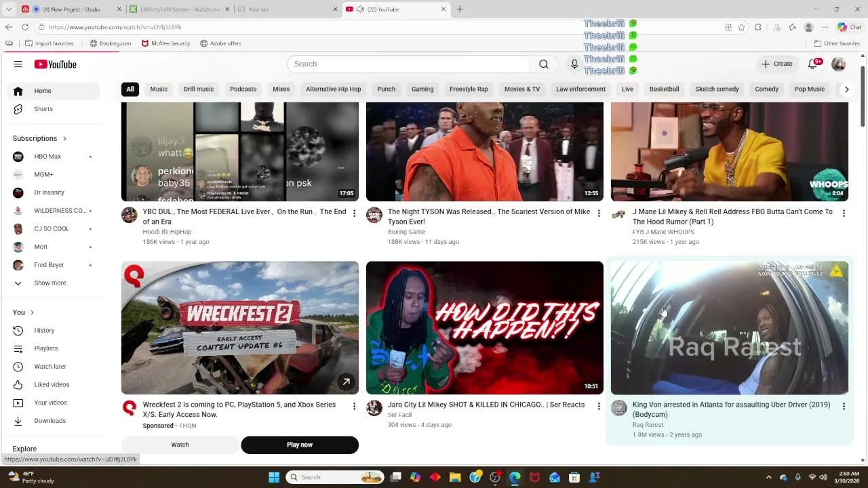Image resolution: width=868 pixels, height=488 pixels.
Task: Open Booking.com favorites bookmark
Action: [x=111, y=43]
